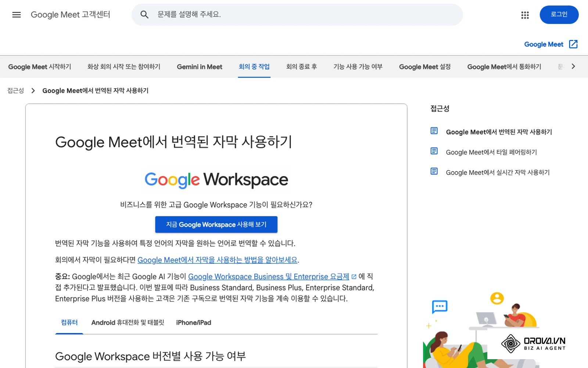
Task: Click the chevron to show more tabs
Action: [573, 66]
